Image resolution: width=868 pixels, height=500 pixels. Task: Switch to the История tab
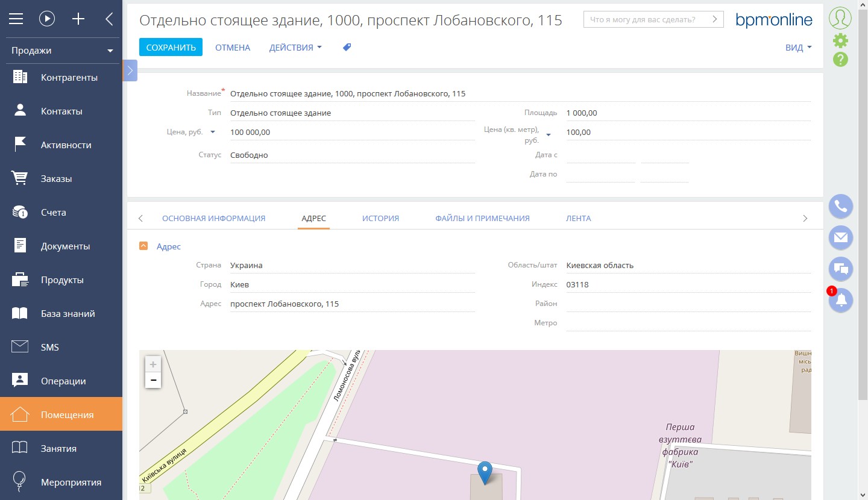[380, 218]
